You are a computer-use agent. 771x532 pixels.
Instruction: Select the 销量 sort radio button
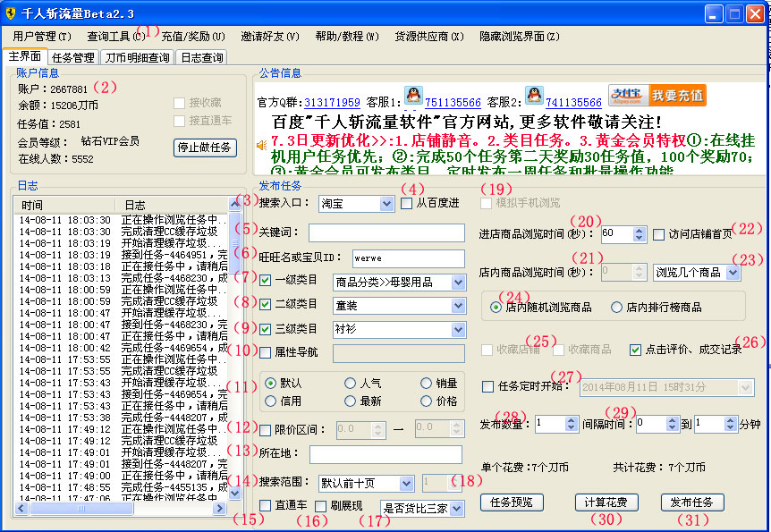tap(427, 383)
